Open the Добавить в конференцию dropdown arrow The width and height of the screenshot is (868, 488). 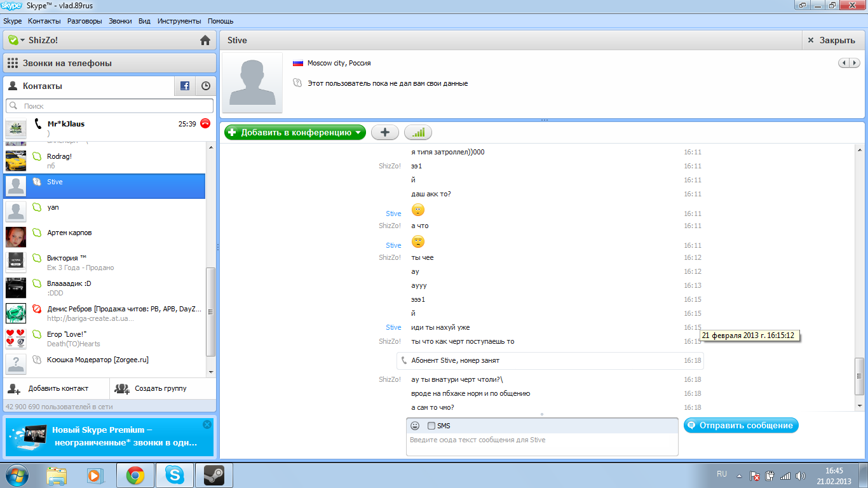click(360, 132)
